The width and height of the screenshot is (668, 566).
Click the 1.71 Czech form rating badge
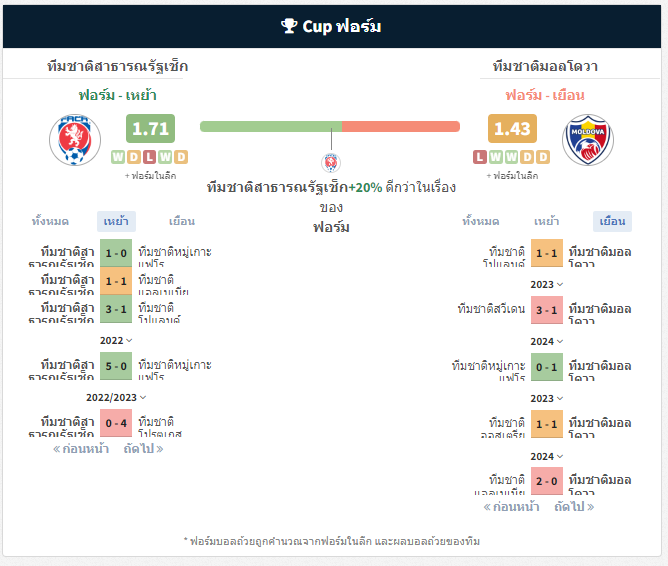coord(150,128)
